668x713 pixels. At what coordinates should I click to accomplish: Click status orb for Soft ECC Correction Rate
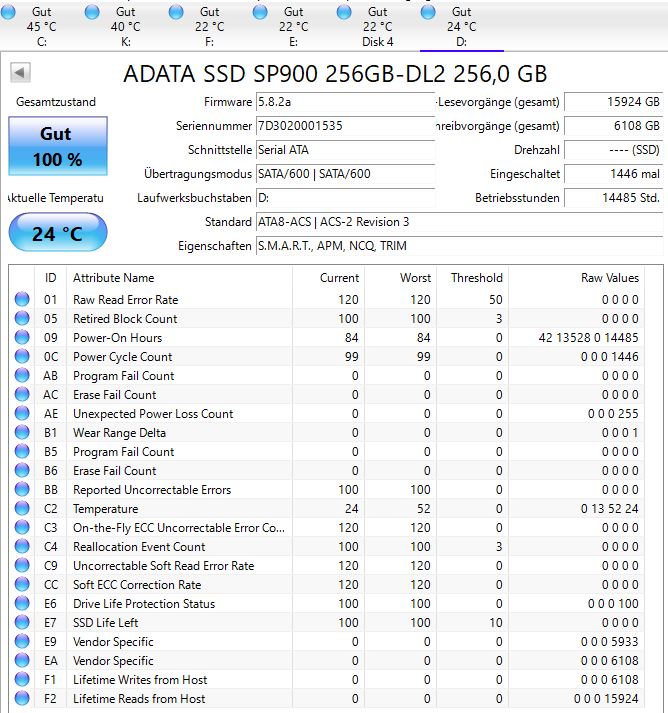pos(22,584)
